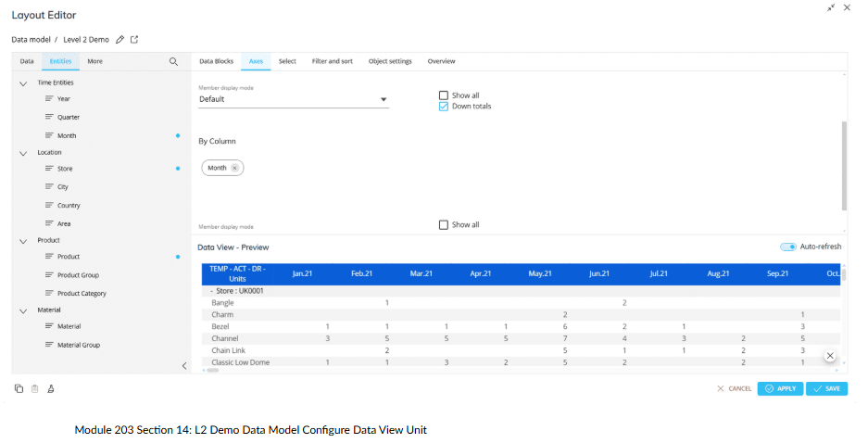Click the preview table vertical scrollbar
Screen dimensions: 868x443
pyautogui.click(x=844, y=275)
